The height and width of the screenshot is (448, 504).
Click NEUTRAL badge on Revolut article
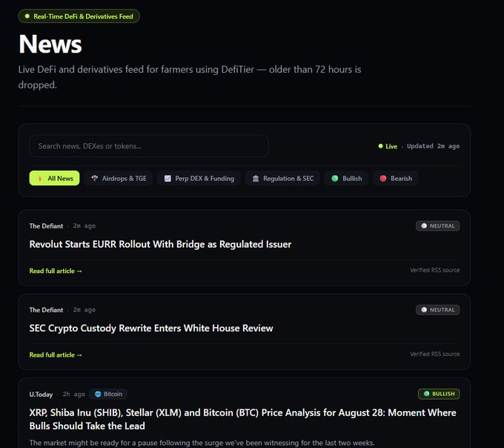(x=437, y=225)
